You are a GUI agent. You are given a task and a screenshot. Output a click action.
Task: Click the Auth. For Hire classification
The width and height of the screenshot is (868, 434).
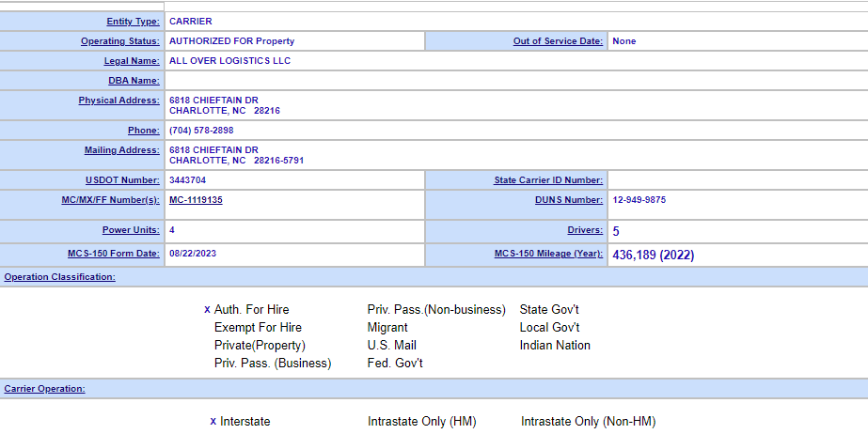click(x=251, y=310)
